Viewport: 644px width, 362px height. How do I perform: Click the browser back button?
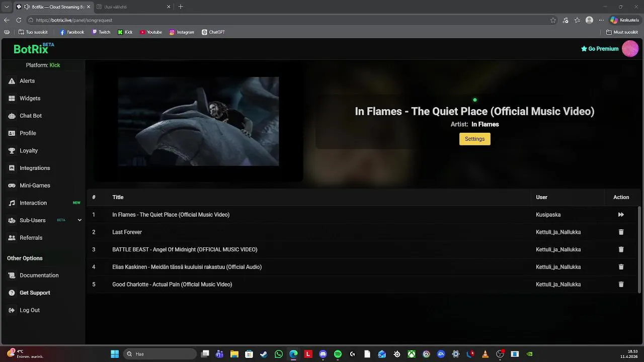(7, 20)
